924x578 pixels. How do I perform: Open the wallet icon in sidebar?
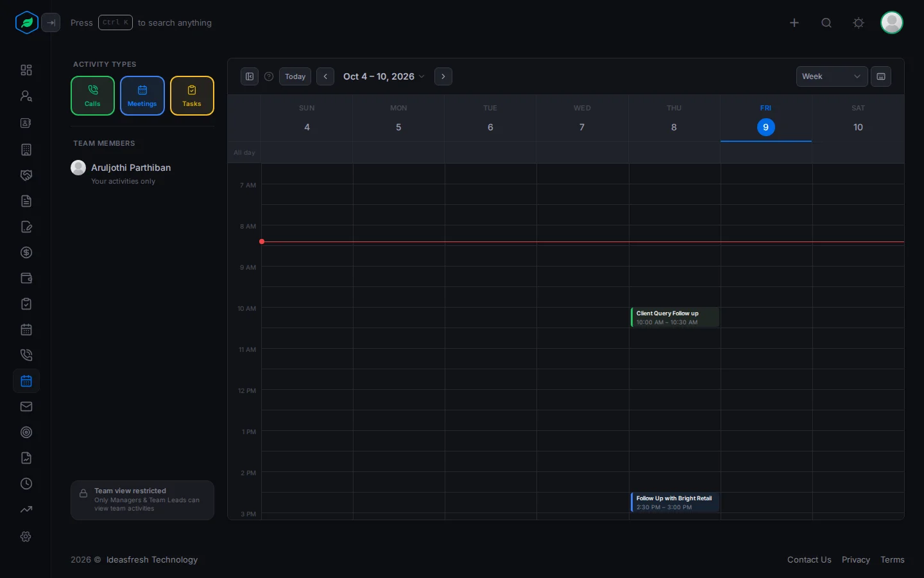26,278
